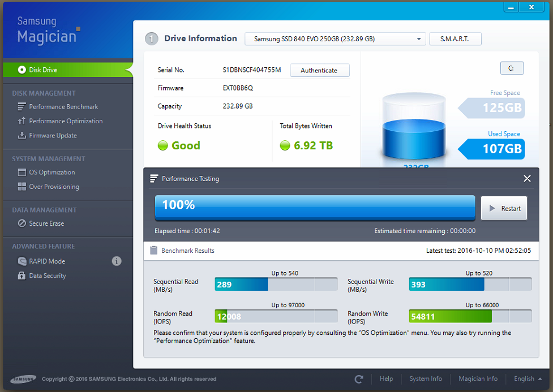The image size is (553, 392).
Task: Open Performance Benchmark page
Action: click(63, 107)
